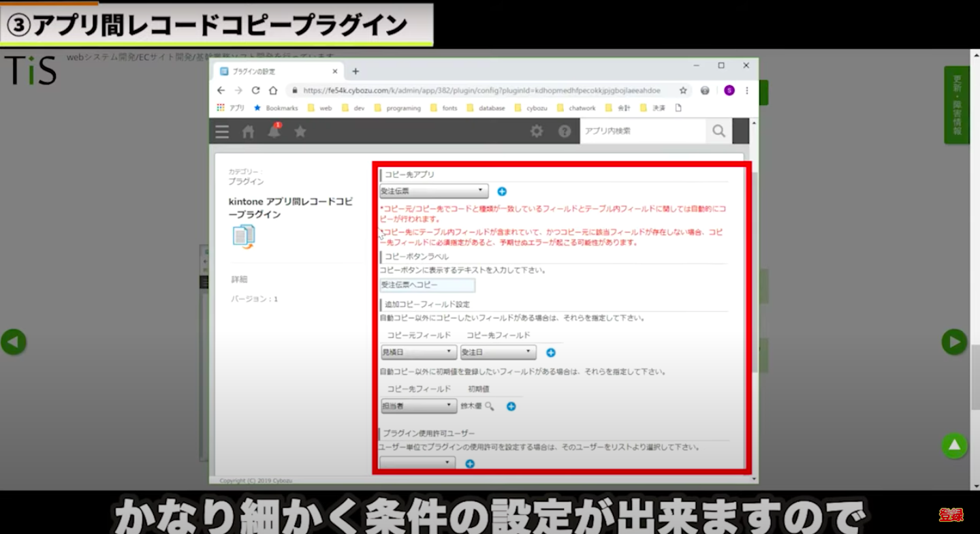Click the アプリ内検索 search box
The height and width of the screenshot is (534, 980).
pos(642,131)
